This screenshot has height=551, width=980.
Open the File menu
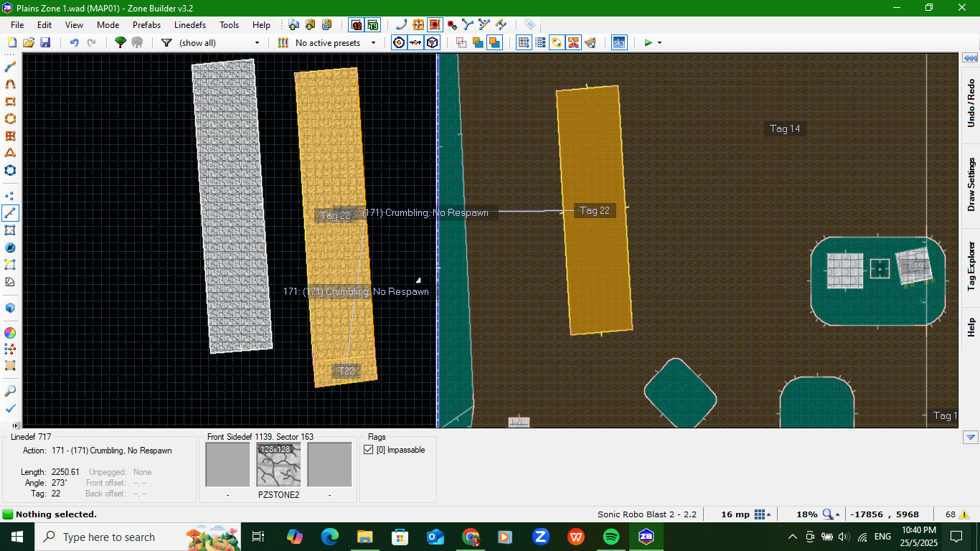17,24
